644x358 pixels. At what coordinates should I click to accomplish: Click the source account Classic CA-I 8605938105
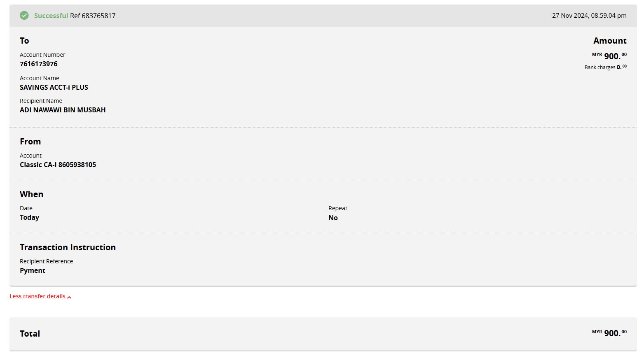pos(58,165)
